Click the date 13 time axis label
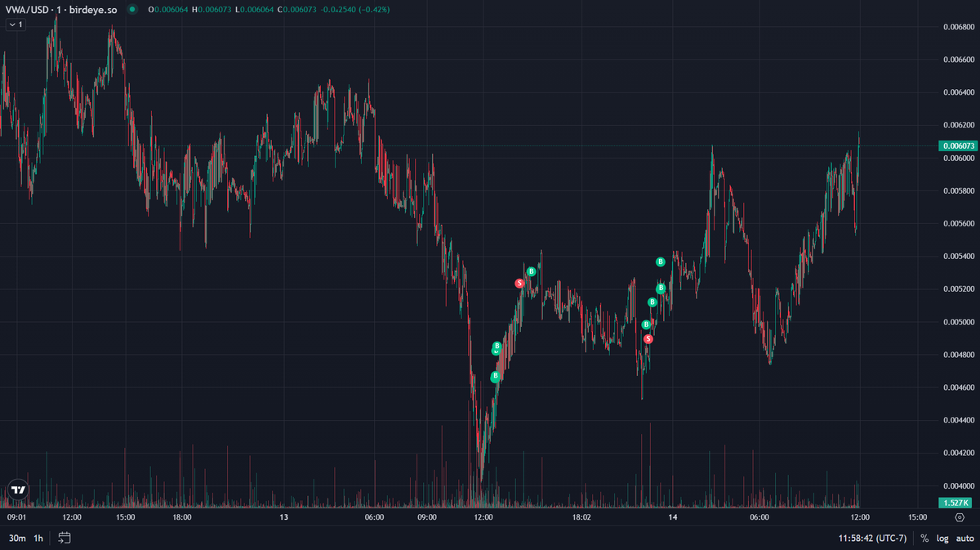Viewport: 980px width, 550px height. tap(283, 517)
